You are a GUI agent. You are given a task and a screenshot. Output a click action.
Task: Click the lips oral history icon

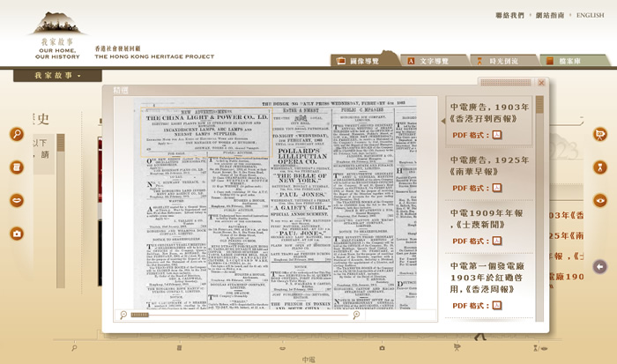[x=17, y=201]
